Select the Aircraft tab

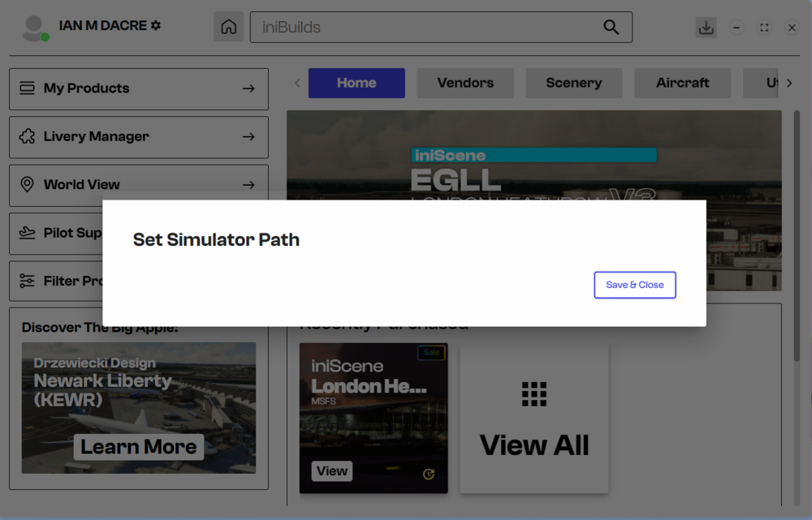tap(682, 83)
